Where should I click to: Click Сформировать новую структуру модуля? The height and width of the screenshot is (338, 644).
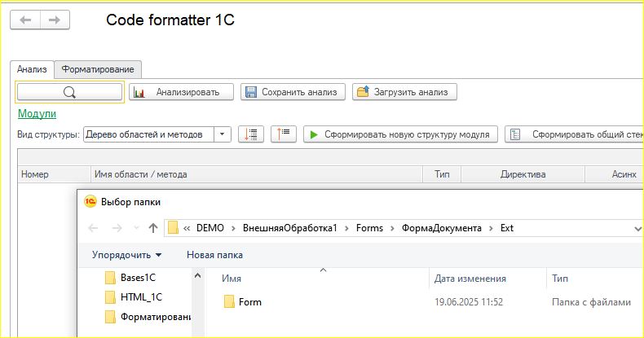point(400,134)
